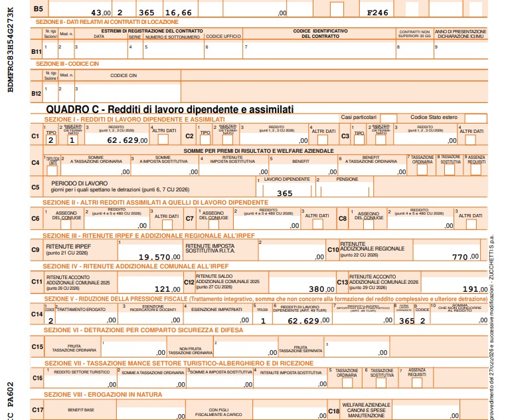Click the Quadro C heading text
Viewport: 510px width, 420px height.
tap(170, 109)
